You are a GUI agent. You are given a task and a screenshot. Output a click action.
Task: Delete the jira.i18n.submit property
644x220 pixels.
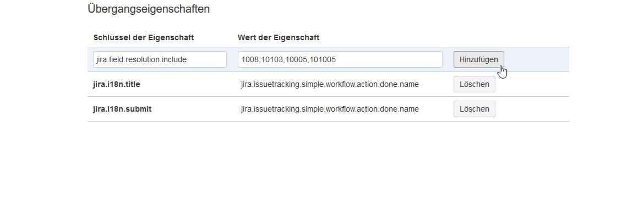coord(474,109)
